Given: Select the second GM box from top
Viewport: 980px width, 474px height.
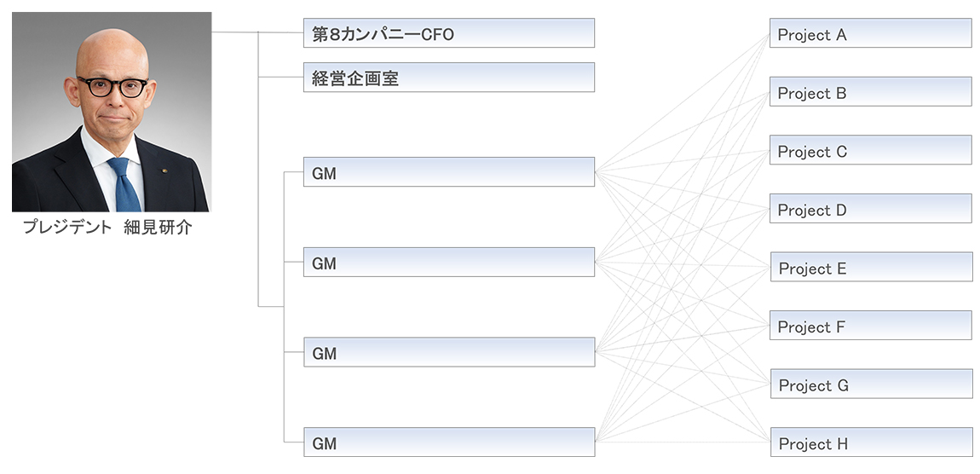Looking at the screenshot, I should point(448,262).
